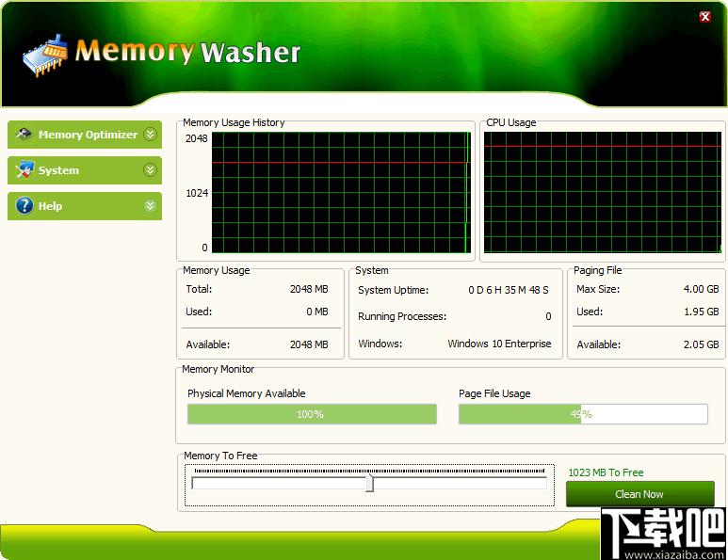Click the Memory Usage History graph
728x560 pixels.
pyautogui.click(x=341, y=193)
